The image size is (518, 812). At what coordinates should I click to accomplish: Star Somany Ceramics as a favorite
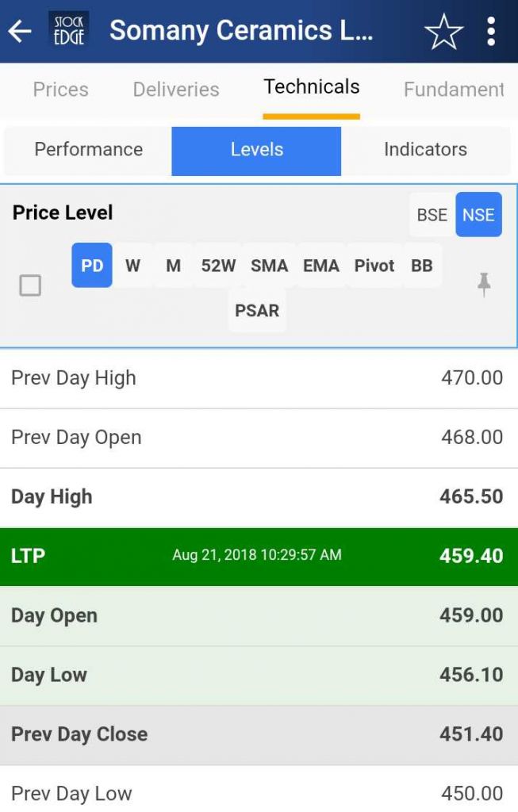(x=444, y=31)
